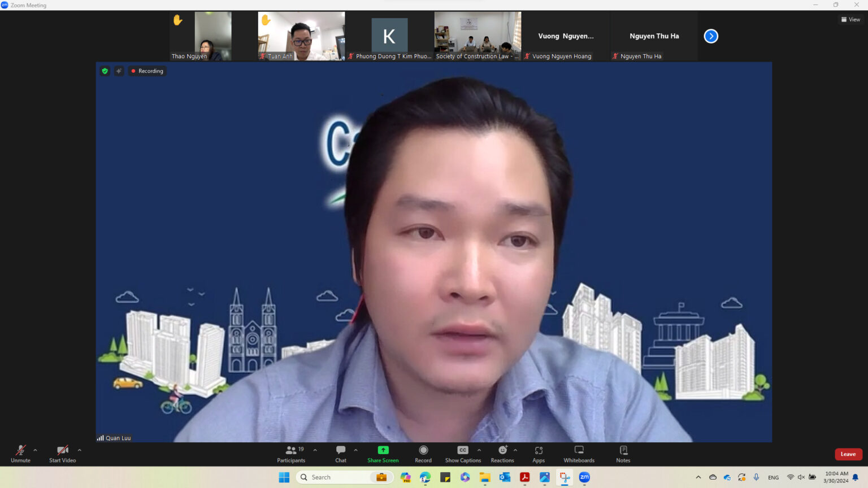Open the Notes panel
Viewport: 868px width, 488px height.
click(x=623, y=453)
